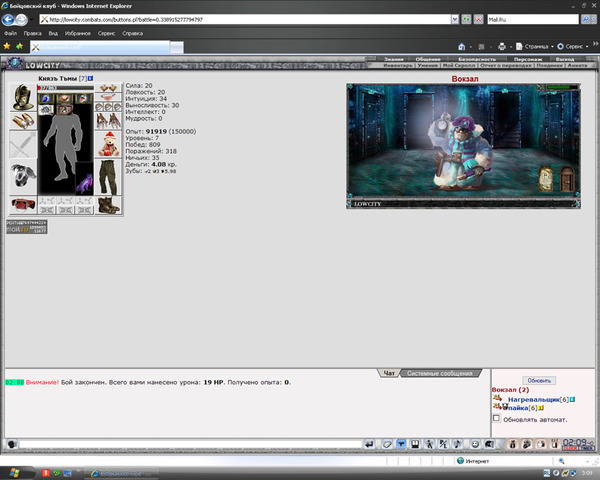Click the music note sound icon
Viewport: 600px width, 480px height.
[x=457, y=444]
